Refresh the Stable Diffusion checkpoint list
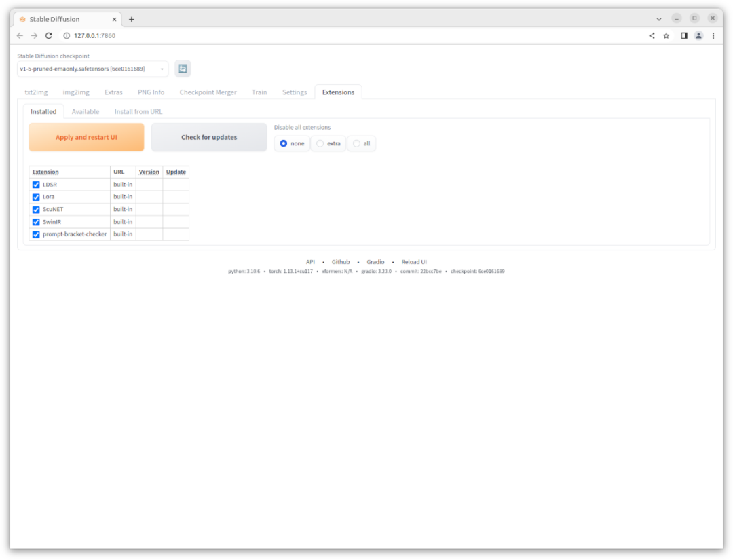 (182, 68)
